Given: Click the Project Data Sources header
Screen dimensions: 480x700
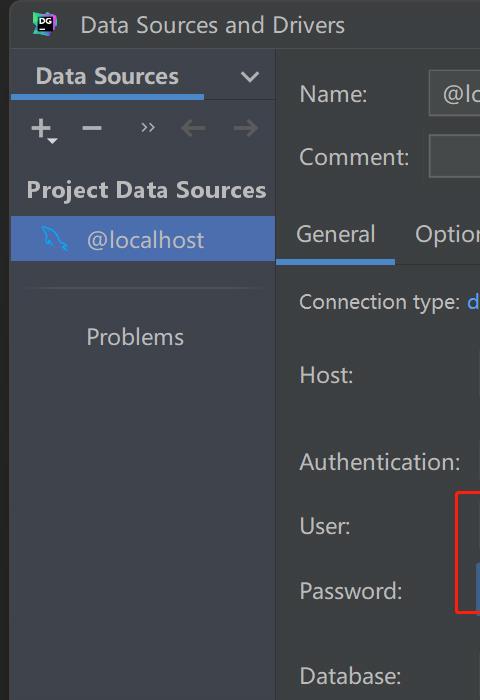Looking at the screenshot, I should 146,190.
